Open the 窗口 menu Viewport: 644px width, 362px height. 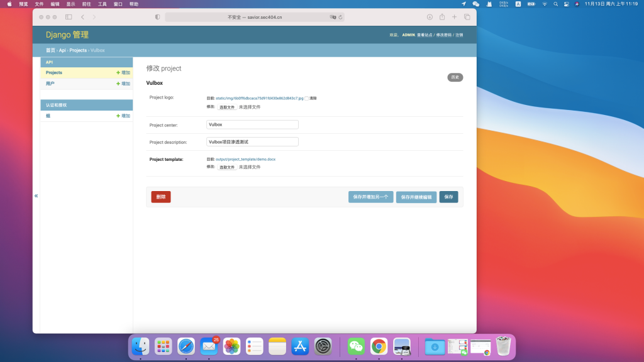pyautogui.click(x=118, y=4)
